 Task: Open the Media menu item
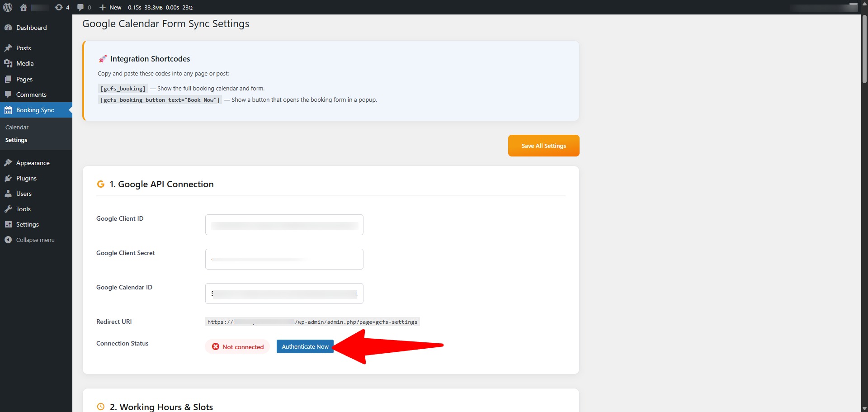tap(36, 63)
